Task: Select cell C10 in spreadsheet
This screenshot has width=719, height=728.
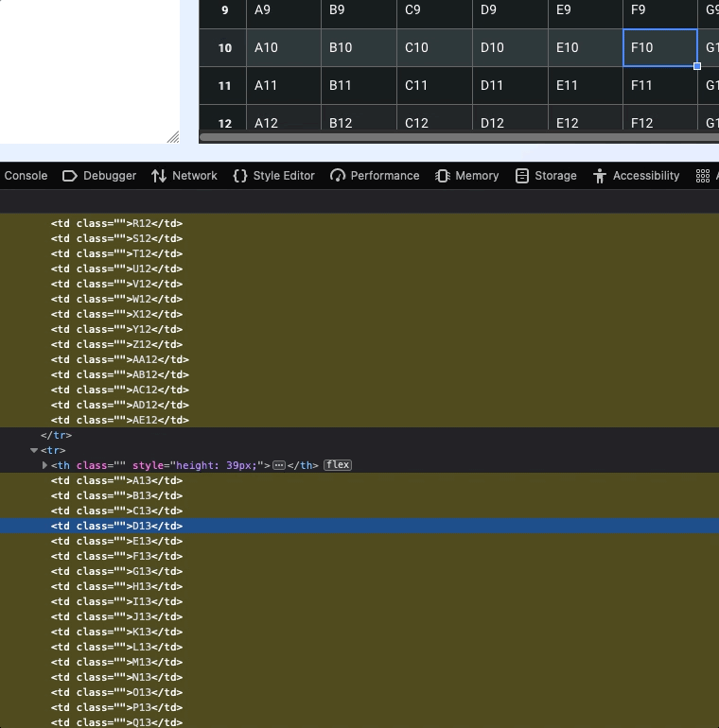Action: (435, 48)
